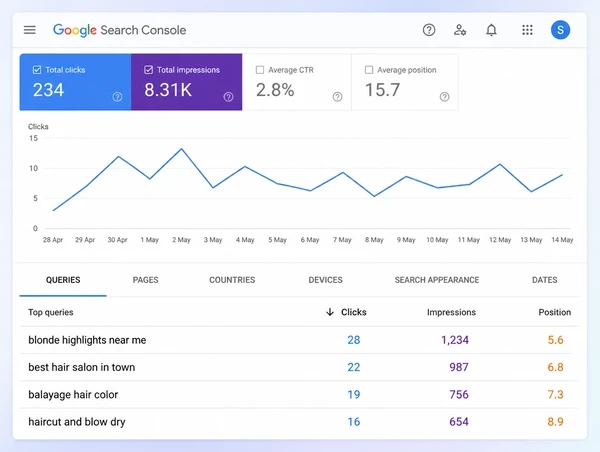Open the Google apps grid

coord(527,30)
